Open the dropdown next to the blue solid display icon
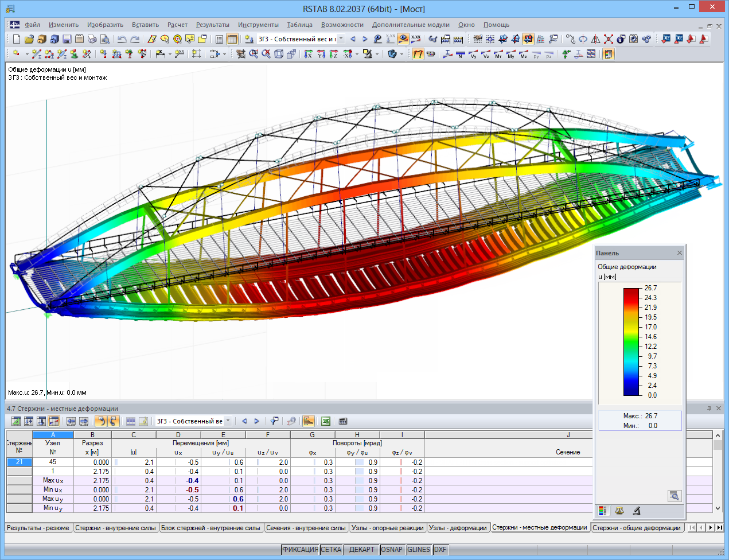The height and width of the screenshot is (560, 729). pyautogui.click(x=401, y=54)
